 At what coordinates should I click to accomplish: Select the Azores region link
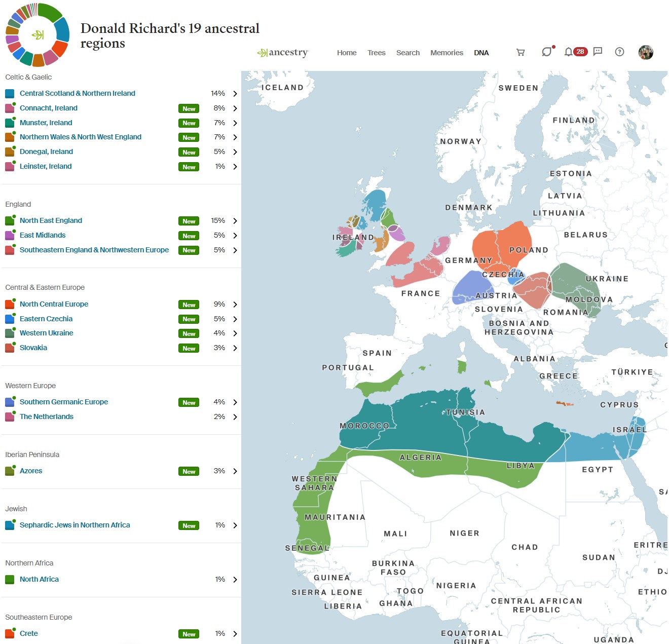(x=31, y=471)
